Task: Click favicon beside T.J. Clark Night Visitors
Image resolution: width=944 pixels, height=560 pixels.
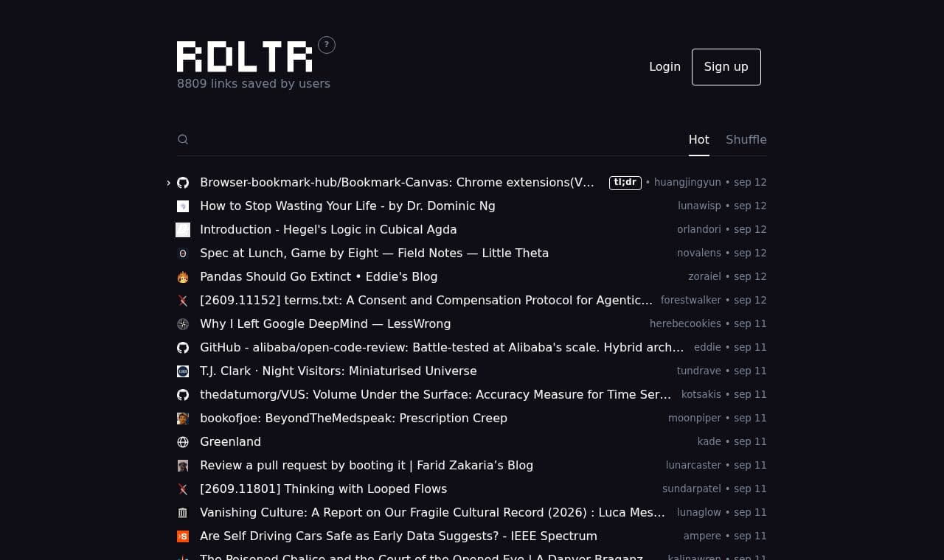Action: click(183, 371)
